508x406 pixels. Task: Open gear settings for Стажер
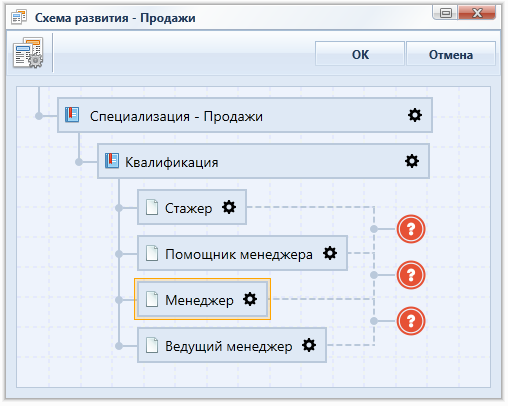[229, 207]
